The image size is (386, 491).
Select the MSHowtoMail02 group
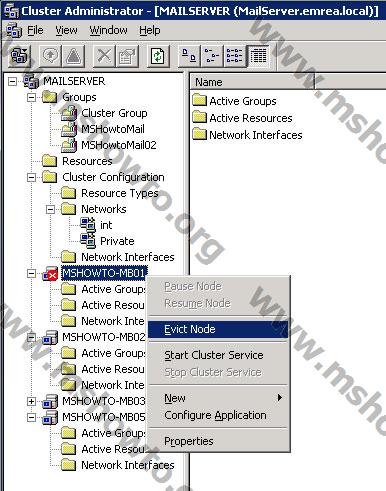point(119,145)
